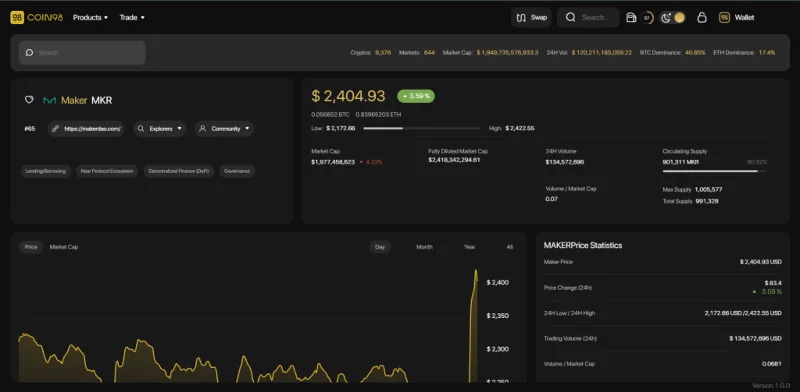Click the Coin98 logo
This screenshot has width=800, height=392.
pyautogui.click(x=36, y=17)
